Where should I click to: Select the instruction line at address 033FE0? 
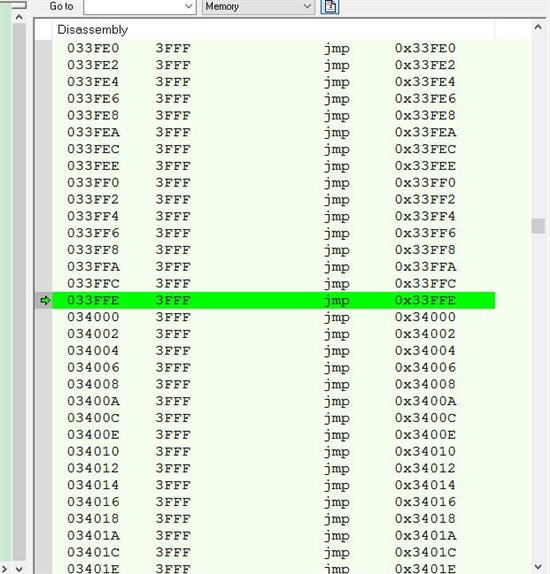(x=274, y=48)
